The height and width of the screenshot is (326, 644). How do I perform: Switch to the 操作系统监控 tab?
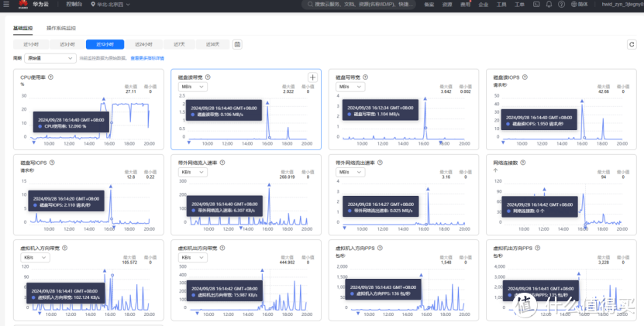point(61,28)
